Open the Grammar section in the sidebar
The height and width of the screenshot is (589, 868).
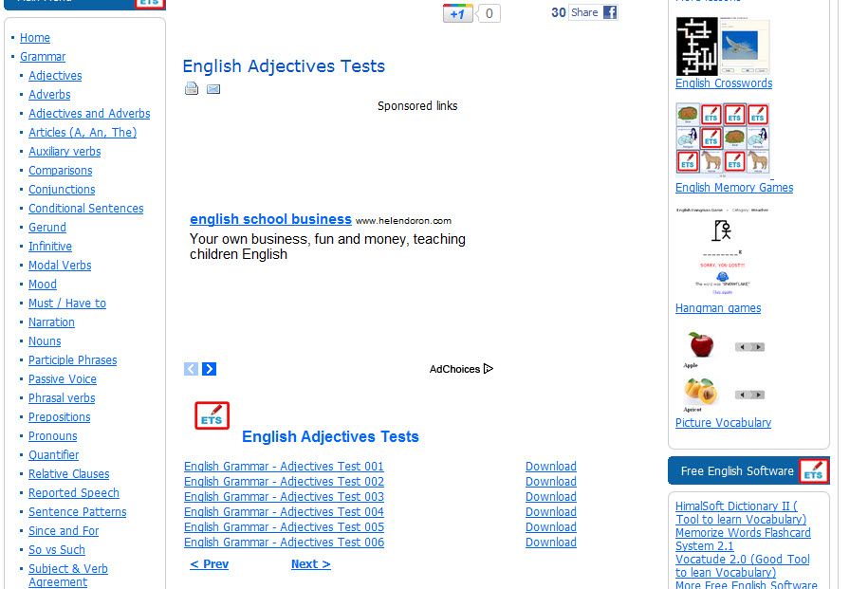[43, 56]
